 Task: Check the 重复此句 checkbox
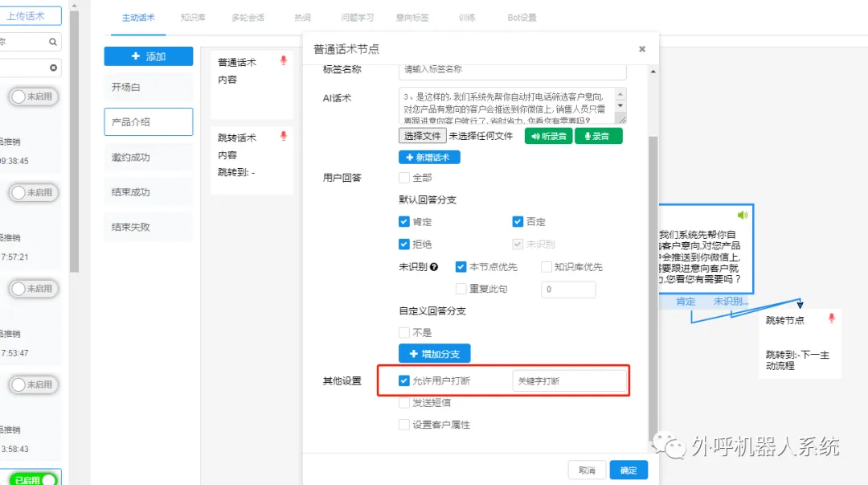click(461, 289)
